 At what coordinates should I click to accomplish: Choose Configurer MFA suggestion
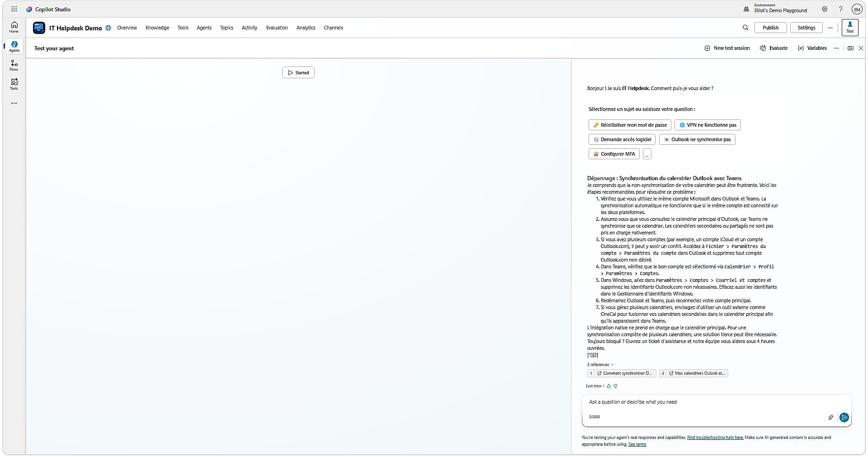[614, 154]
